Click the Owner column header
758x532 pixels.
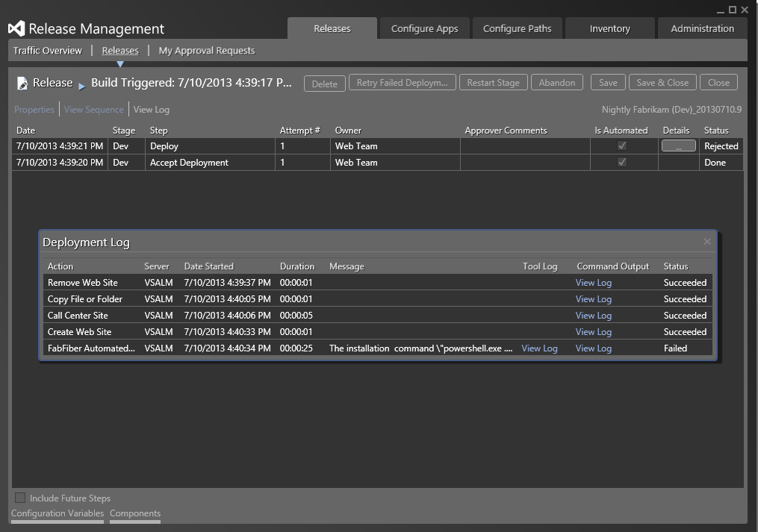pos(348,131)
